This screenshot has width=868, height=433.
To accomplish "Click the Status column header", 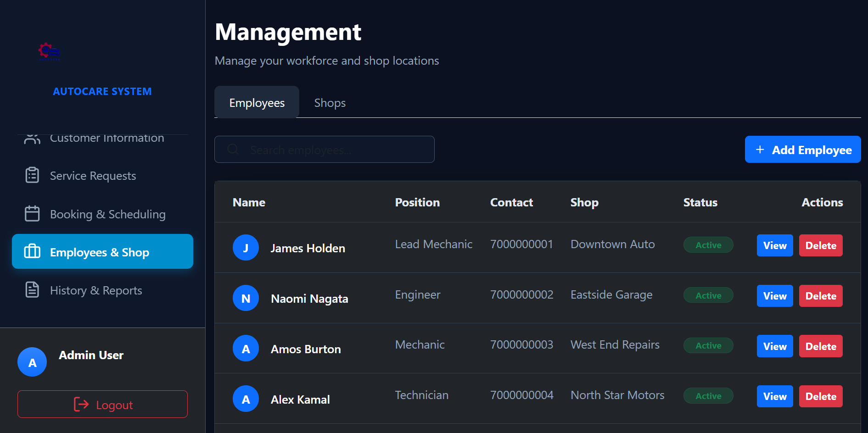I will (700, 202).
